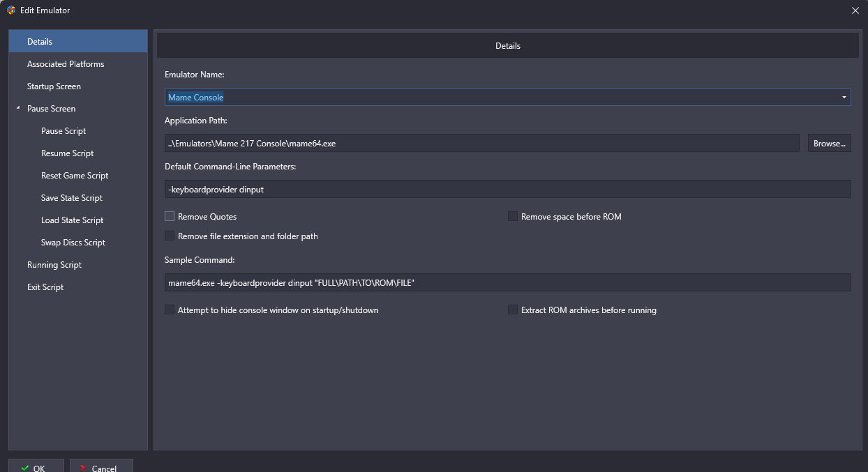Open the Emulator Name dropdown arrow
The width and height of the screenshot is (868, 472).
point(844,97)
